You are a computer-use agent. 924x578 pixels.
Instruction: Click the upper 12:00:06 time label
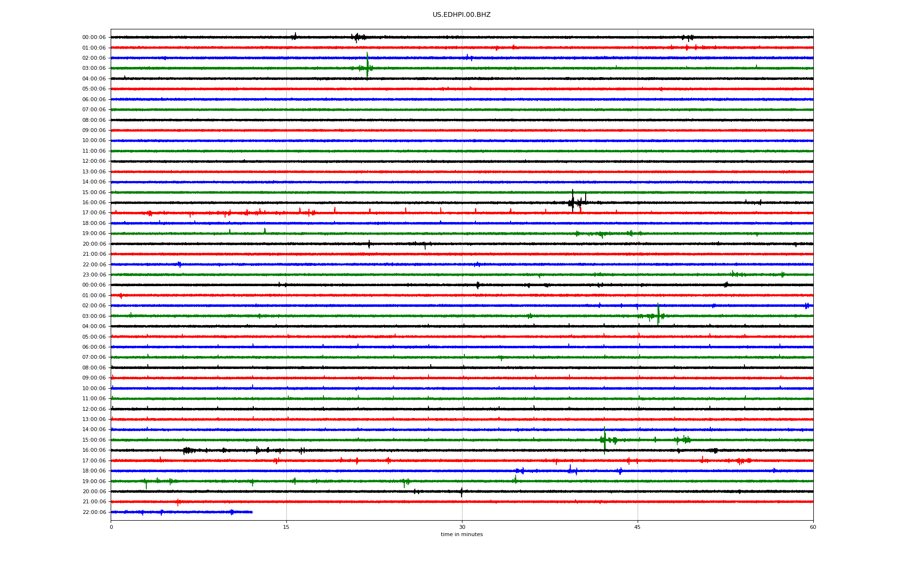[94, 161]
